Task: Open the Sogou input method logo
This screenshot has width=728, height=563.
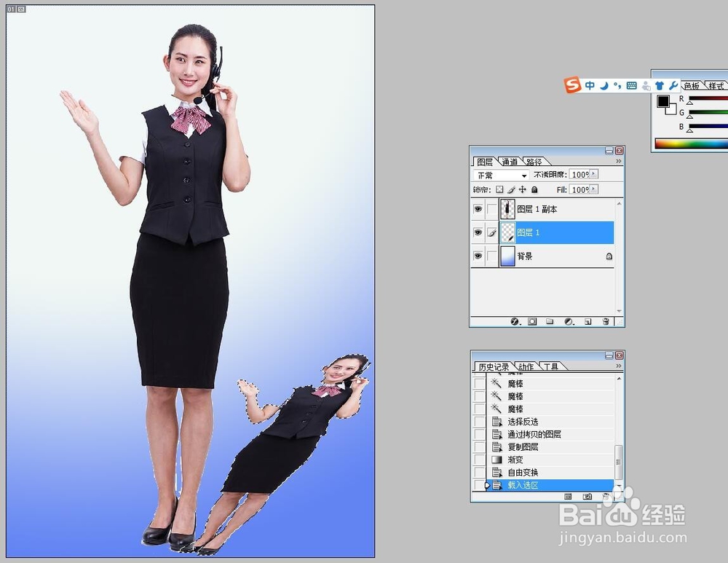Action: [x=572, y=85]
